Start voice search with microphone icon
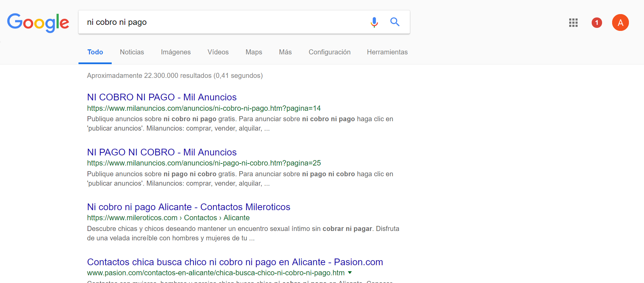 point(374,22)
